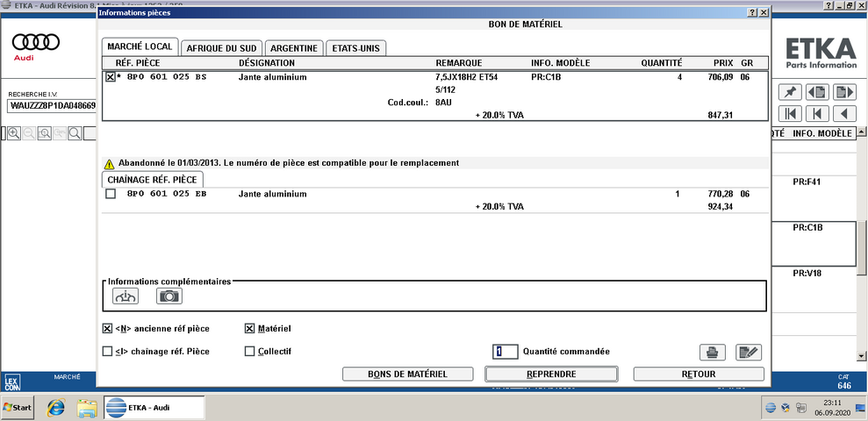The height and width of the screenshot is (421, 868).
Task: Click the RECHERCHE I.V. VIN input field
Action: 52,105
